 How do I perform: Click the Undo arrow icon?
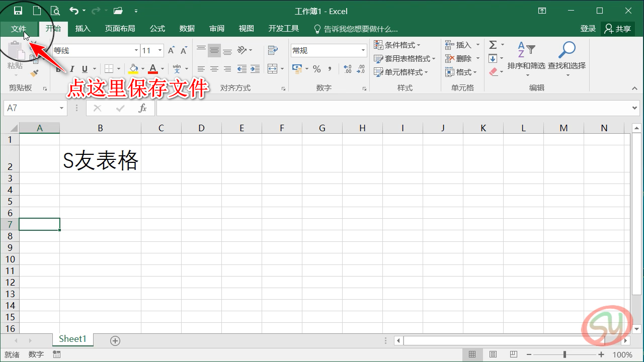pyautogui.click(x=74, y=11)
